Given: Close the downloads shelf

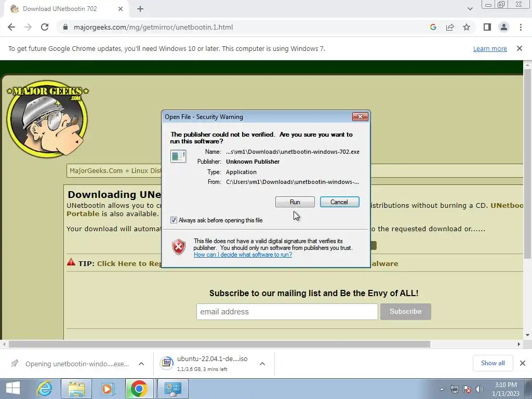Looking at the screenshot, I should [x=523, y=363].
